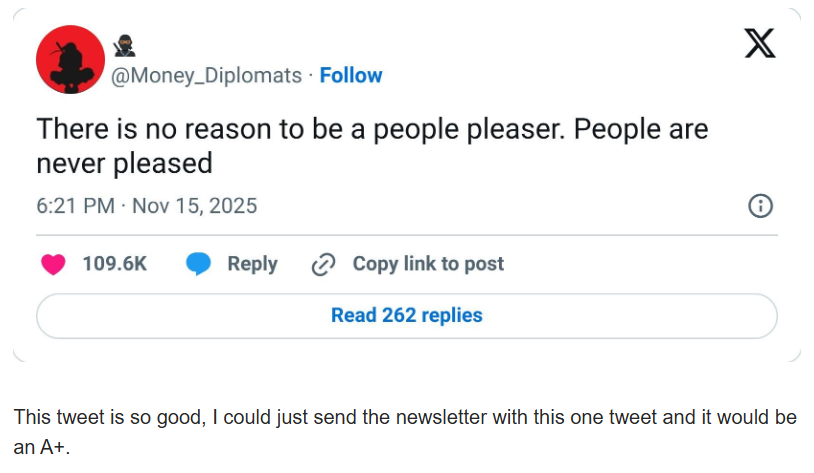
Task: Click the 'never pleased' tweet line
Action: click(x=124, y=163)
